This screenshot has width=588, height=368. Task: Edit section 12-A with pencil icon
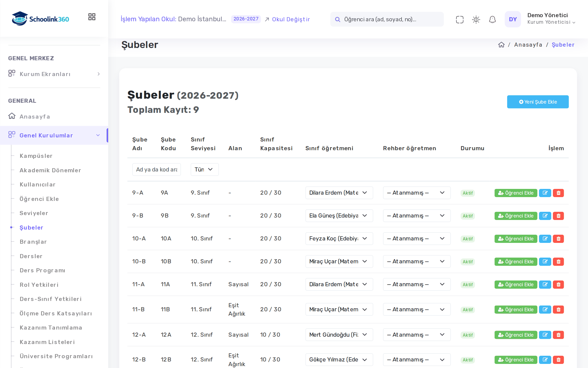[x=545, y=335]
